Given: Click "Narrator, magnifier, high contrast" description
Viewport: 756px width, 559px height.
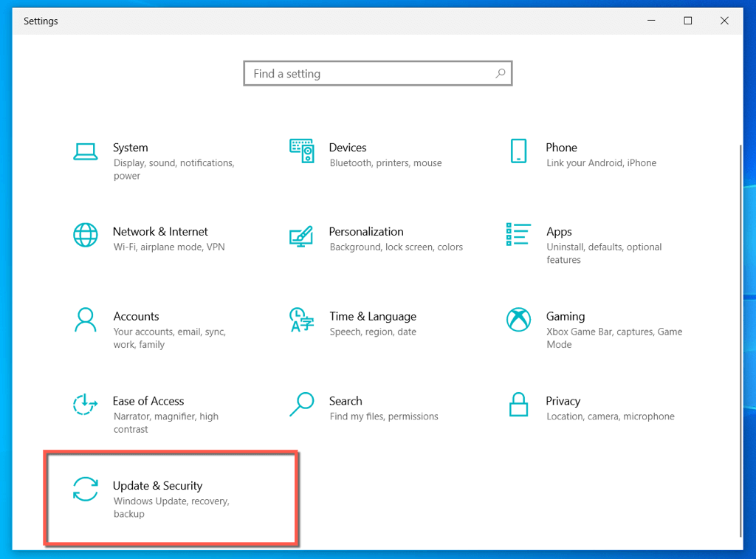Looking at the screenshot, I should [166, 422].
